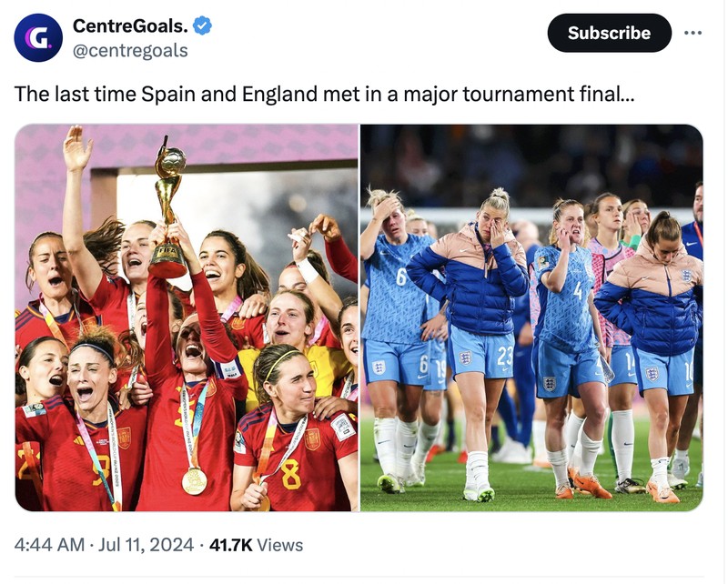Image resolution: width=728 pixels, height=584 pixels.
Task: Open the CentreGoals display name
Action: pyautogui.click(x=133, y=26)
